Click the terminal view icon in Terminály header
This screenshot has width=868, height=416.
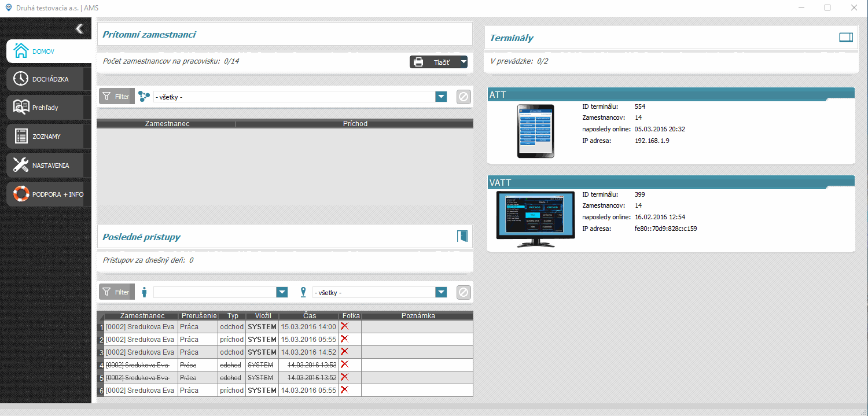[846, 38]
